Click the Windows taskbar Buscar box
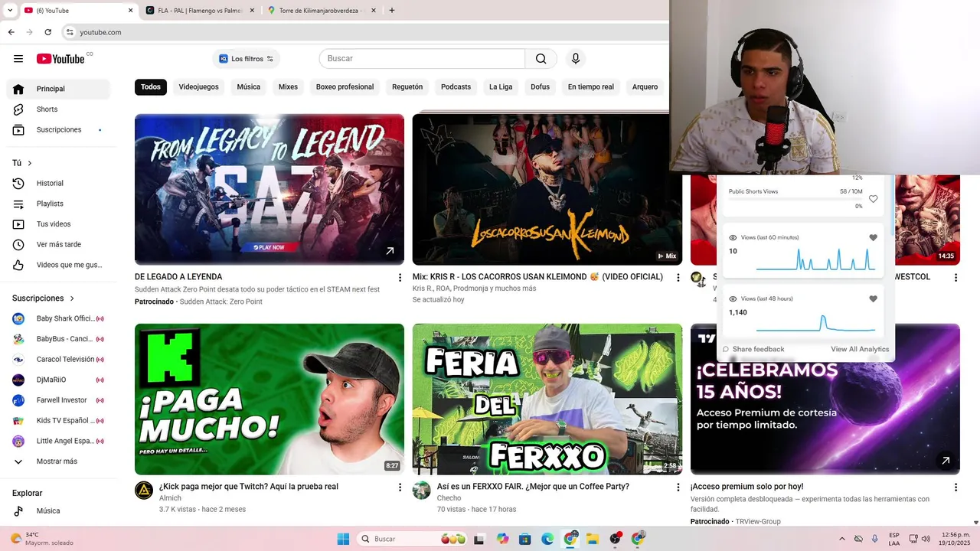This screenshot has height=551, width=980. coord(413,539)
